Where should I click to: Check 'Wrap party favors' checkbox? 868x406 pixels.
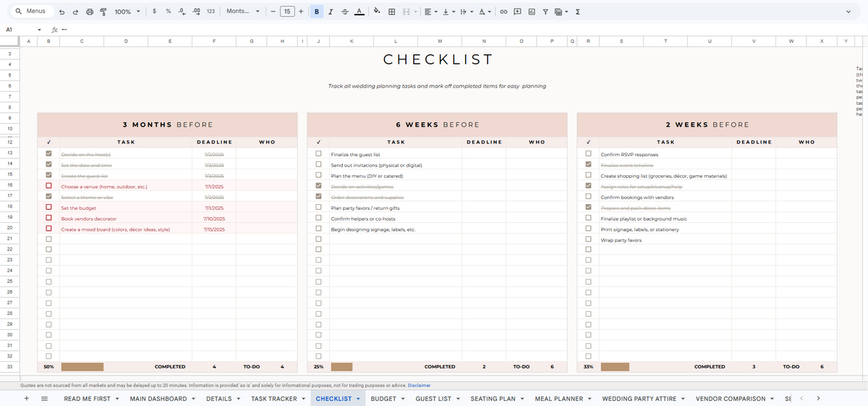coord(588,240)
